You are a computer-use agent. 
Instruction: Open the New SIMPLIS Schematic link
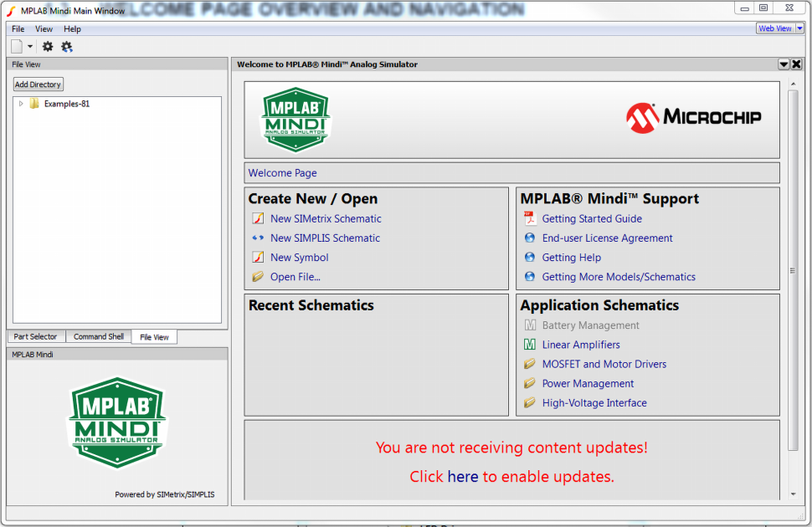point(325,238)
